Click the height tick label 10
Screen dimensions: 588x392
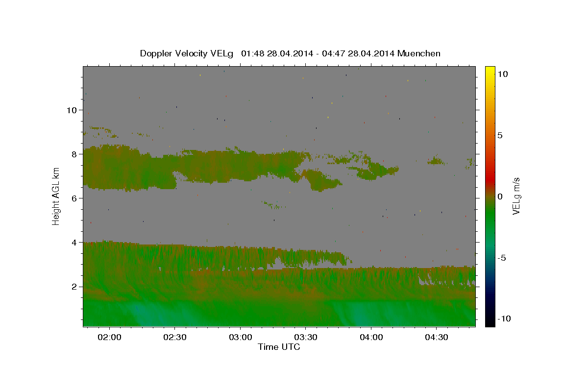click(x=72, y=110)
